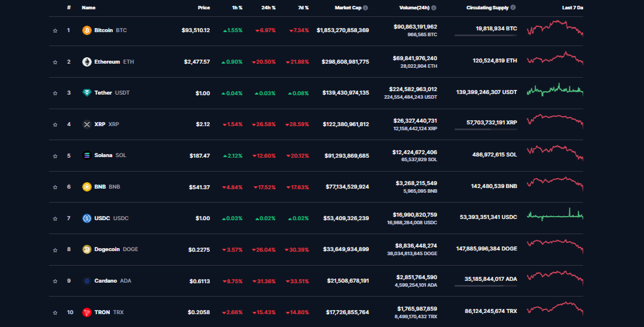
Task: Click Bitcoin's circulating supply progress bar
Action: [x=486, y=36]
